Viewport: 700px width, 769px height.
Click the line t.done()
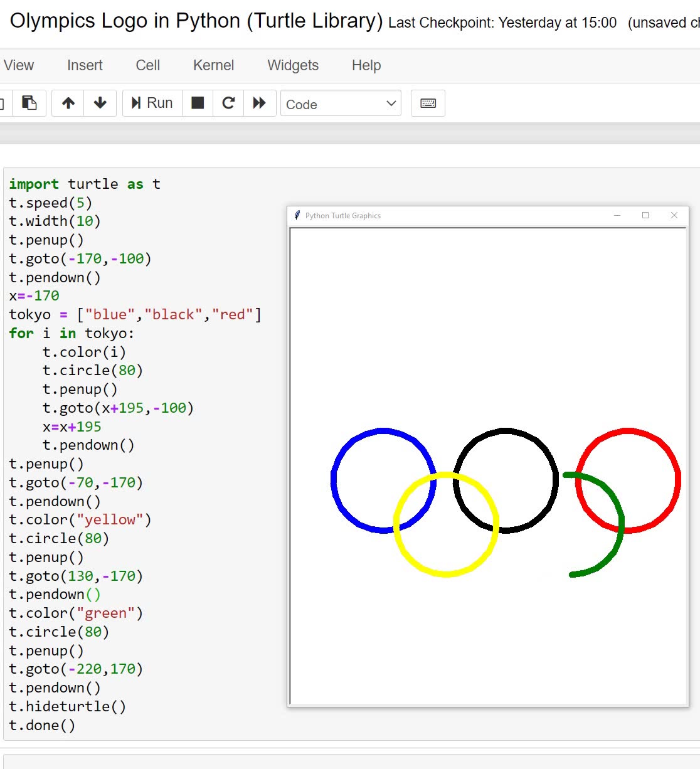tap(42, 725)
